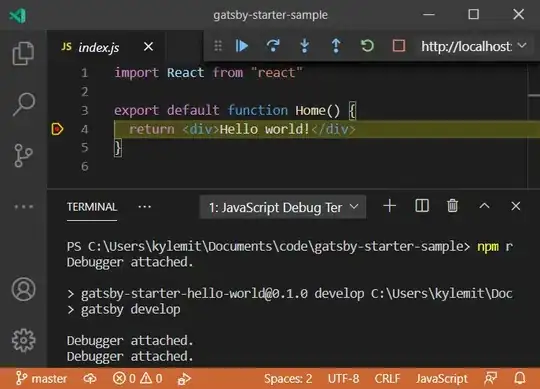This screenshot has height=389, width=540.
Task: Close the terminal panel
Action: pos(516,206)
